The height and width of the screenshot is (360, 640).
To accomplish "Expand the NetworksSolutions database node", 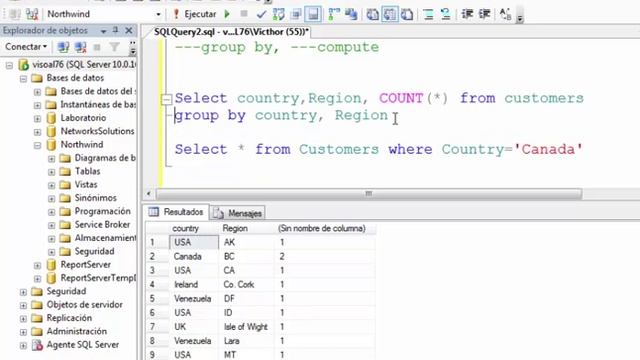I will 37,132.
